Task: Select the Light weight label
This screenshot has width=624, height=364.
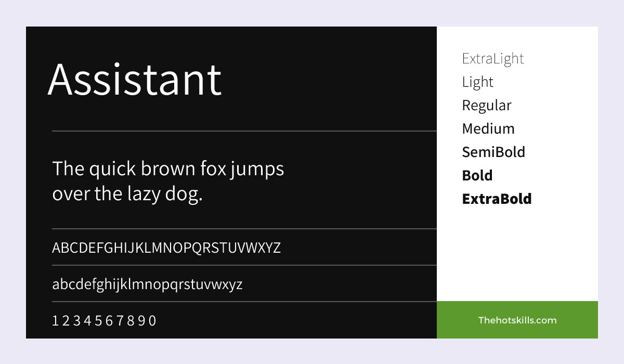Action: (478, 82)
